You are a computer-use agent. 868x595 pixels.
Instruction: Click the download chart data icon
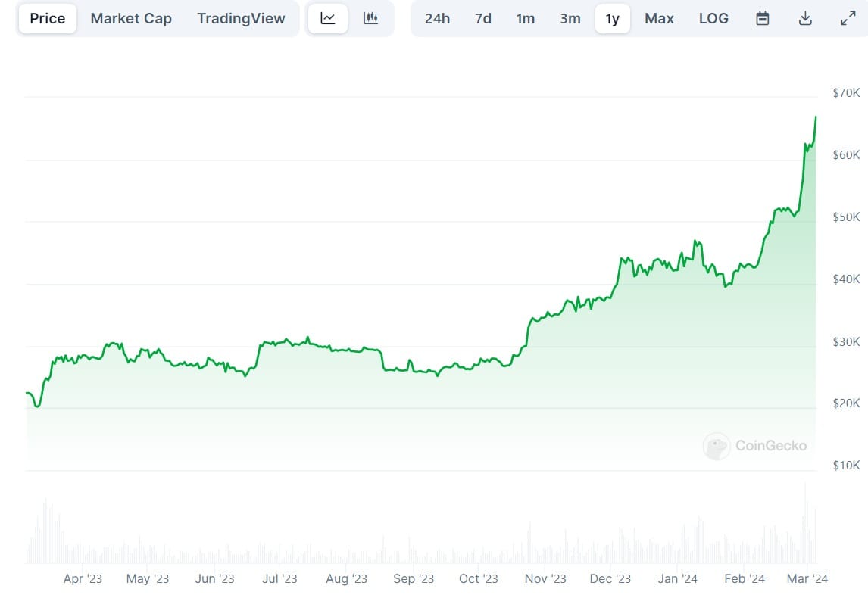pos(805,17)
